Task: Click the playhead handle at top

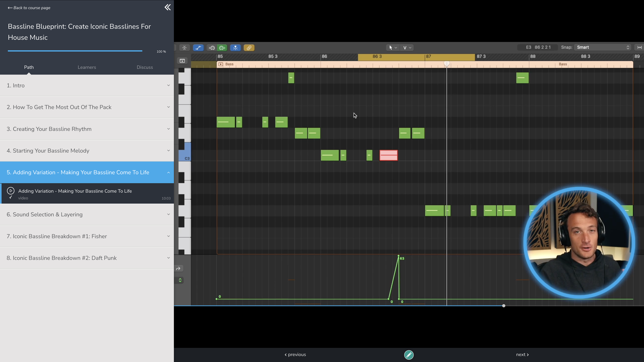Action: click(x=447, y=64)
